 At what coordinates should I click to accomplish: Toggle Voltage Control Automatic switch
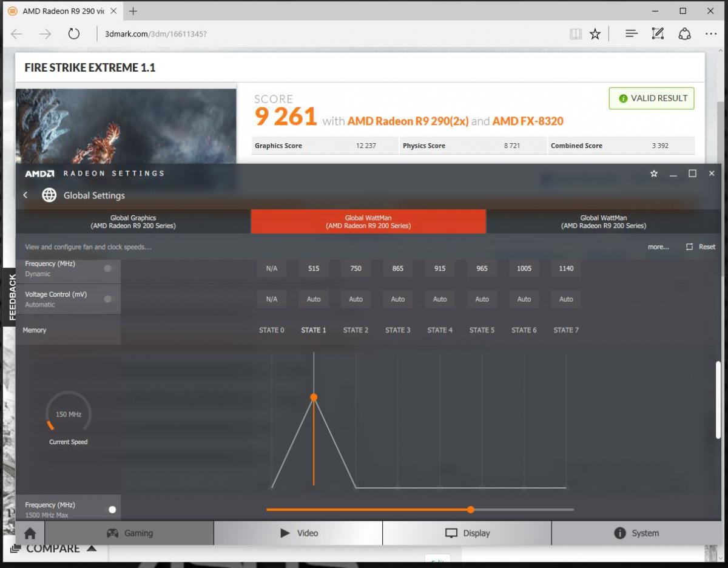(109, 299)
